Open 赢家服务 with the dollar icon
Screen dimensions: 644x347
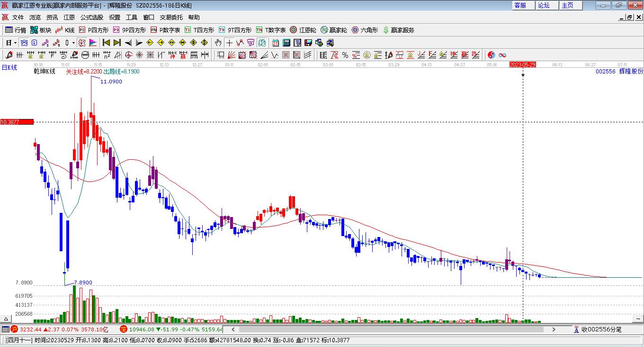398,30
